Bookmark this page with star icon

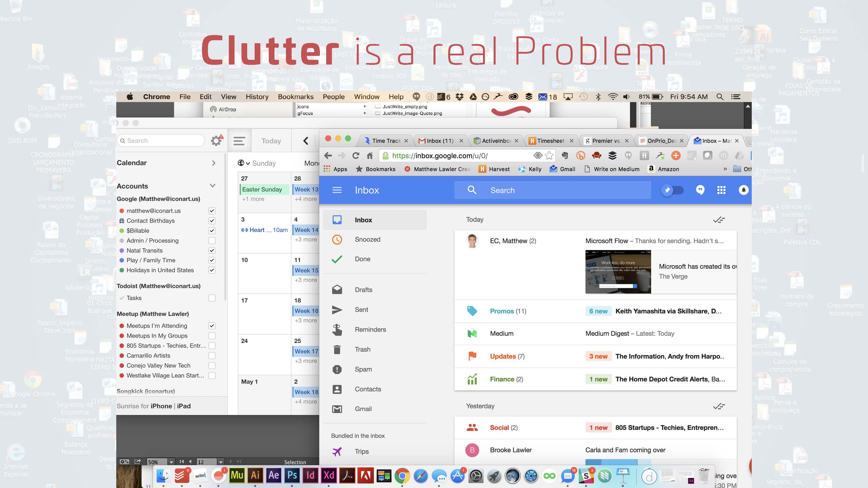[x=549, y=155]
